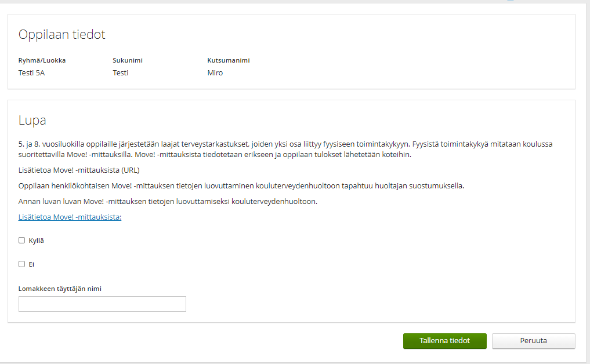
Task: Click the Kutsumanimi column label
Action: coord(229,60)
